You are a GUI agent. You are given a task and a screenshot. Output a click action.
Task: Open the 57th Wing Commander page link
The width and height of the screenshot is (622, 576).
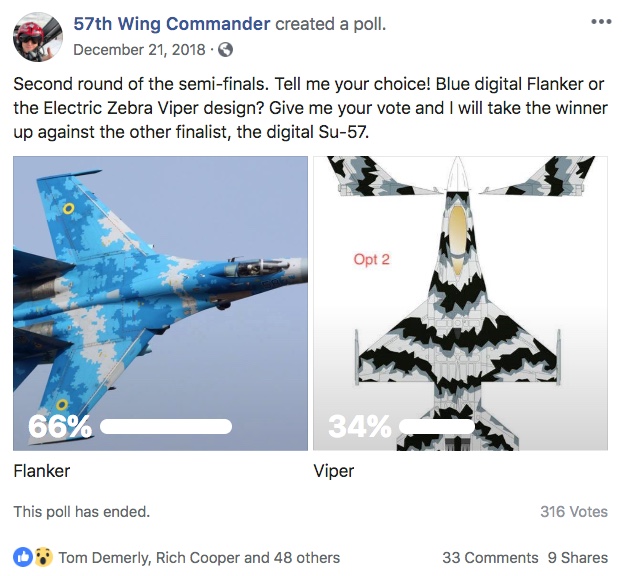point(172,23)
